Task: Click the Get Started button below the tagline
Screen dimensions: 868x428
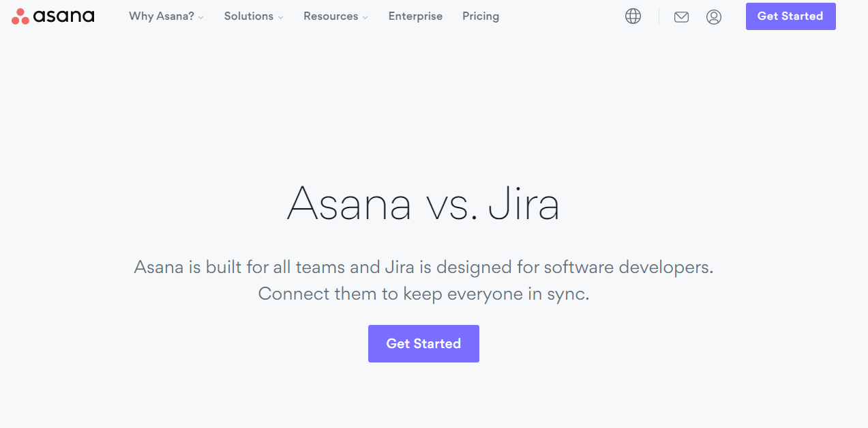Action: coord(423,343)
